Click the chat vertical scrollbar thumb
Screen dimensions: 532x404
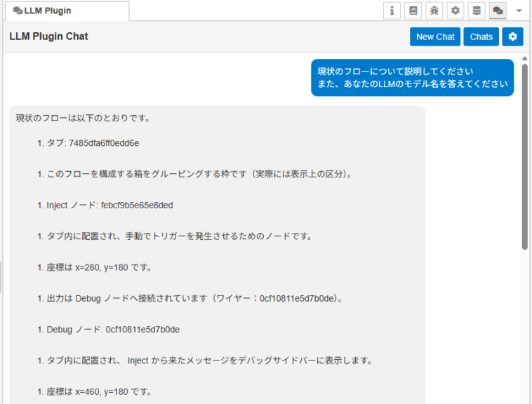click(525, 154)
